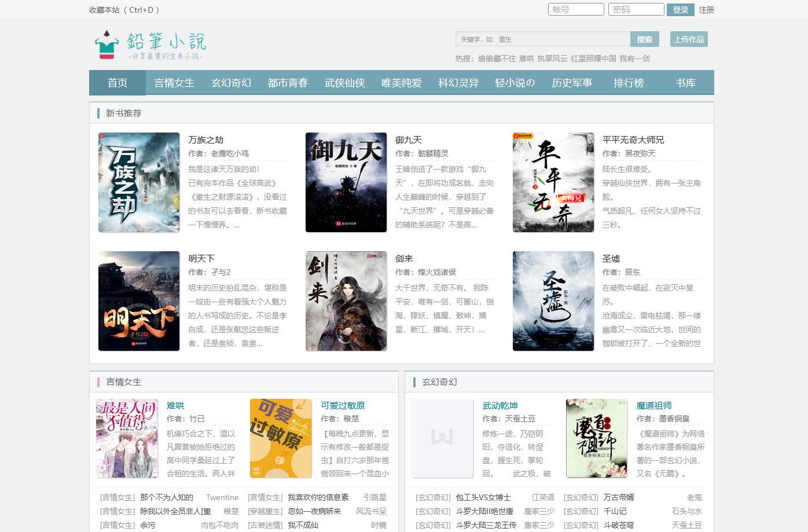Image resolution: width=808 pixels, height=532 pixels.
Task: Click the 密码 password field
Action: tap(636, 9)
